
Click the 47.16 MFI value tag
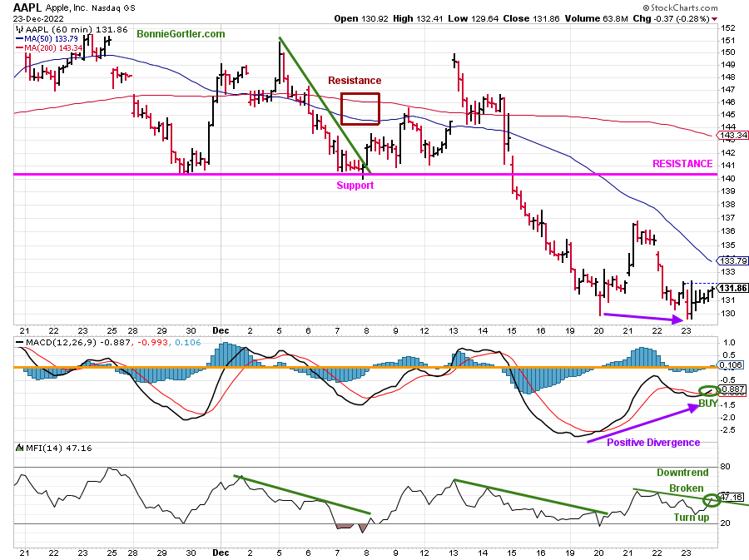(x=731, y=497)
